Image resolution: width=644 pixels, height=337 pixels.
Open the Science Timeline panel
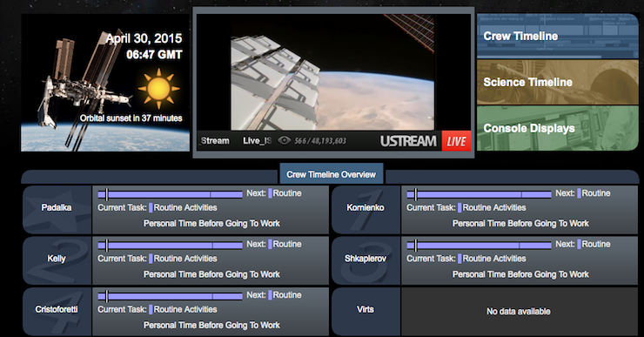pyautogui.click(x=558, y=82)
